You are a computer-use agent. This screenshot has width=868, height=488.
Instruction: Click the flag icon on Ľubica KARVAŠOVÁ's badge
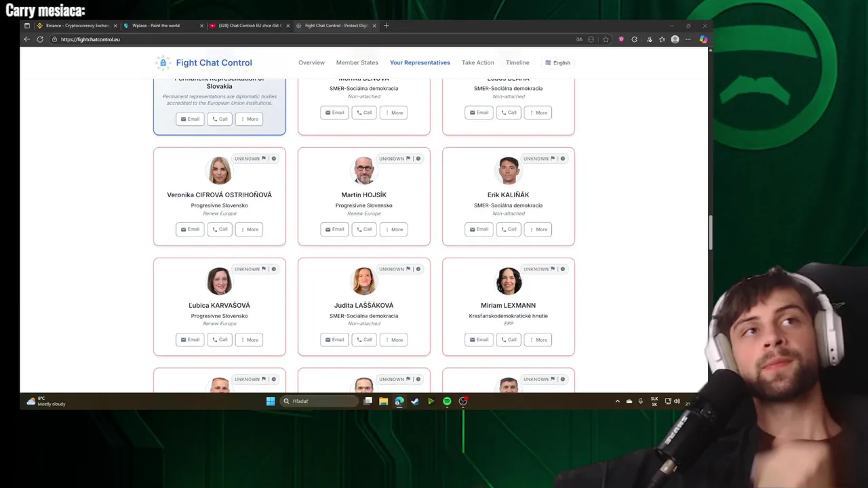[264, 269]
